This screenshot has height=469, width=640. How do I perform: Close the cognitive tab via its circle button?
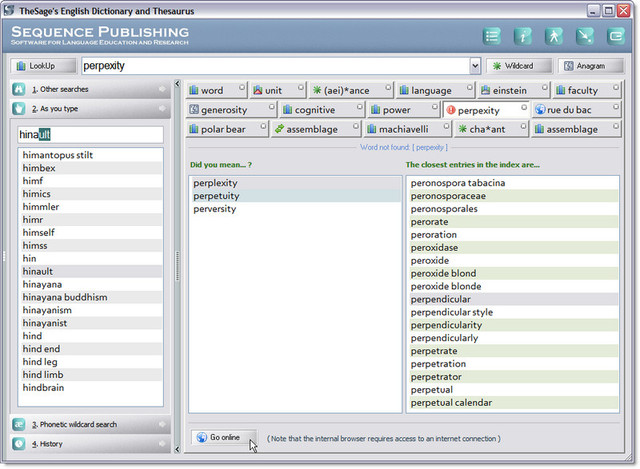(x=359, y=107)
